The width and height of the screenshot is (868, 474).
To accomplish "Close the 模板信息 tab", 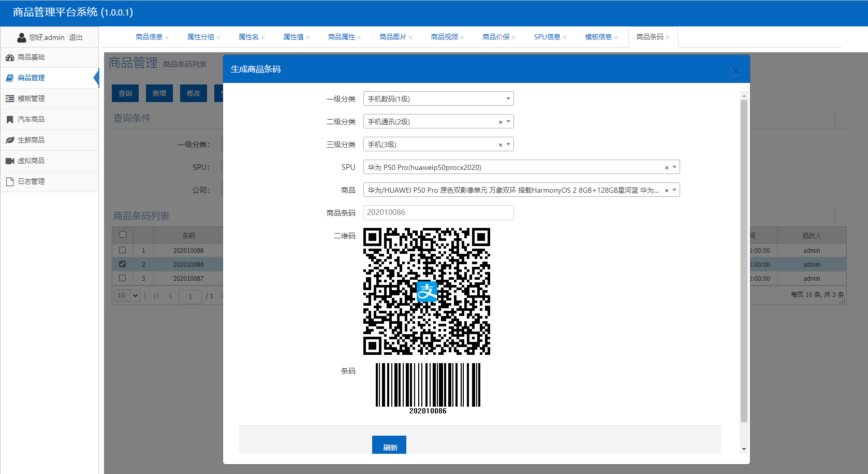I will [616, 38].
